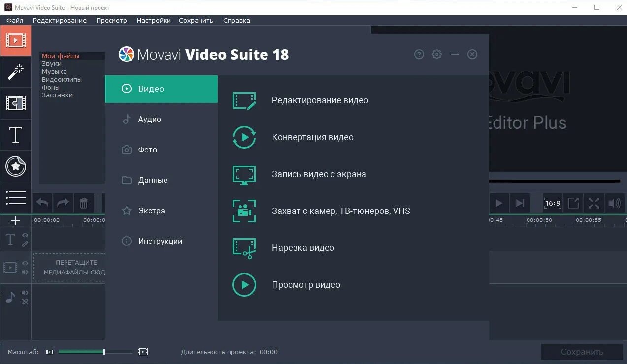
Task: Select Музыка in media list
Action: click(54, 72)
